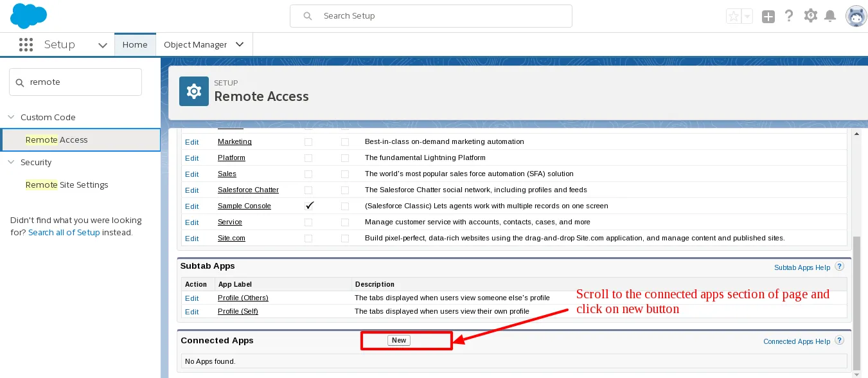Click the 'No Apps found.' text
The height and width of the screenshot is (378, 868).
click(x=210, y=361)
